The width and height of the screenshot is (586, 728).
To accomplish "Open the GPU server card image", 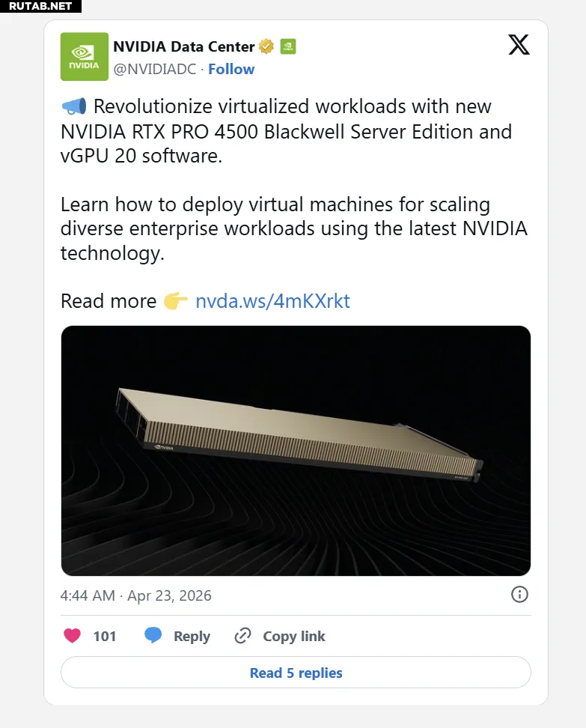I will 296,451.
